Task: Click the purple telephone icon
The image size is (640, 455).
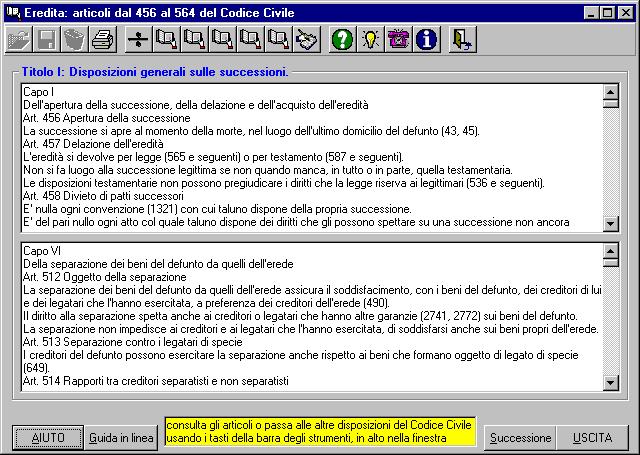Action: pos(399,40)
